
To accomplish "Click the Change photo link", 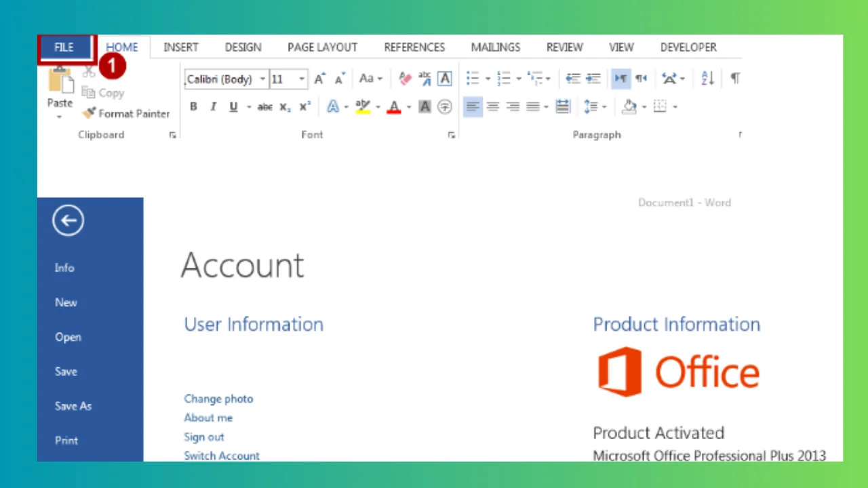I will [x=218, y=399].
